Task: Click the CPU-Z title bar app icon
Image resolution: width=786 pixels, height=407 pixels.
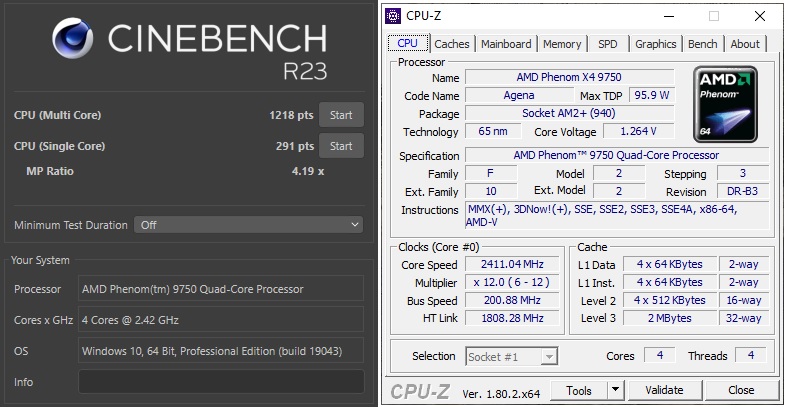Action: tap(393, 16)
